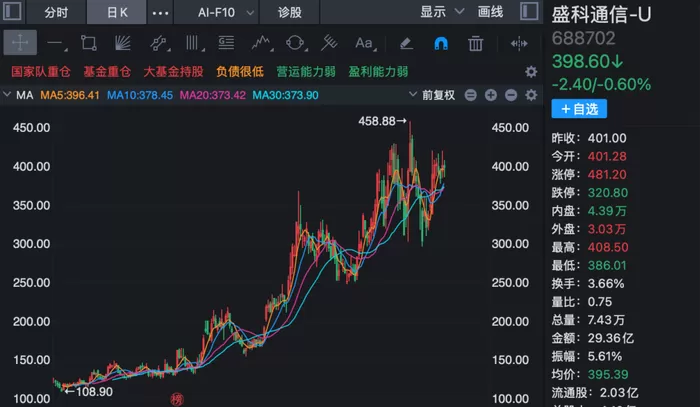This screenshot has height=407, width=700.
Task: Click the trash delete drawings icon
Action: (475, 43)
